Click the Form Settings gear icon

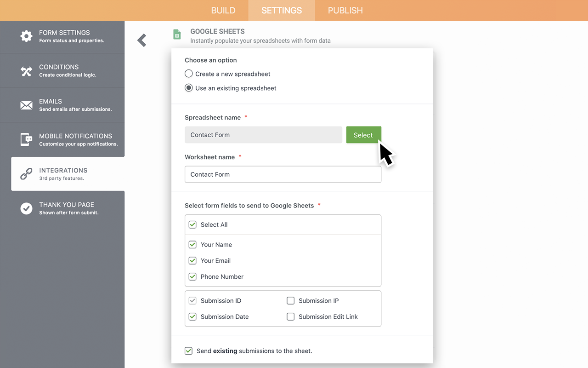(27, 36)
